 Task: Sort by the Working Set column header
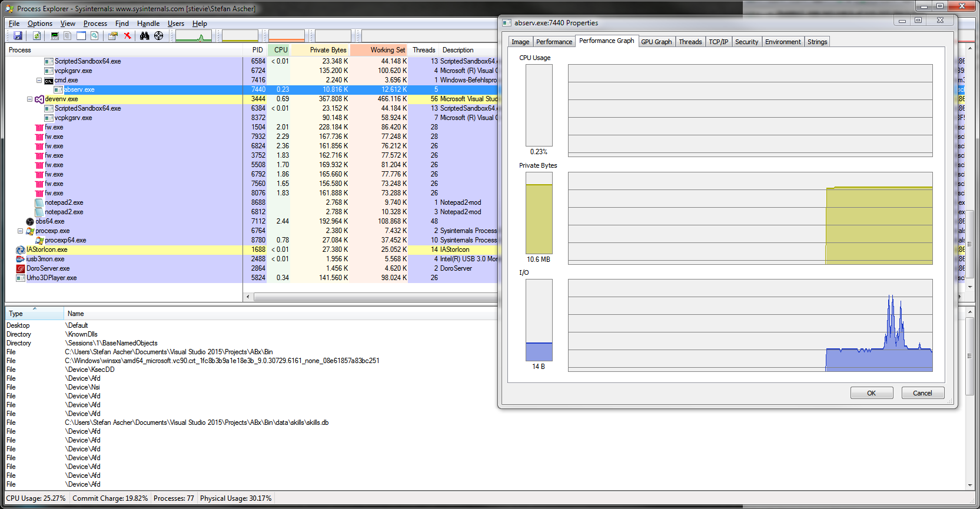(x=380, y=50)
